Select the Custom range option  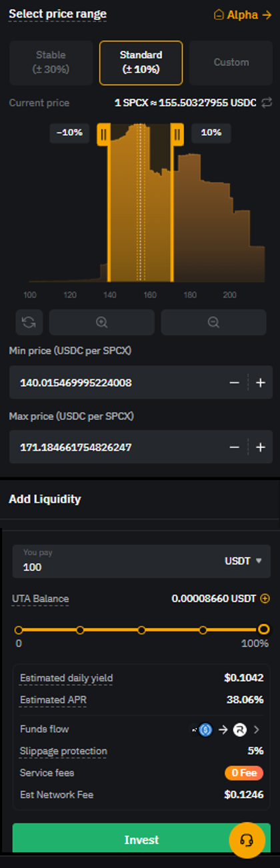pyautogui.click(x=231, y=62)
